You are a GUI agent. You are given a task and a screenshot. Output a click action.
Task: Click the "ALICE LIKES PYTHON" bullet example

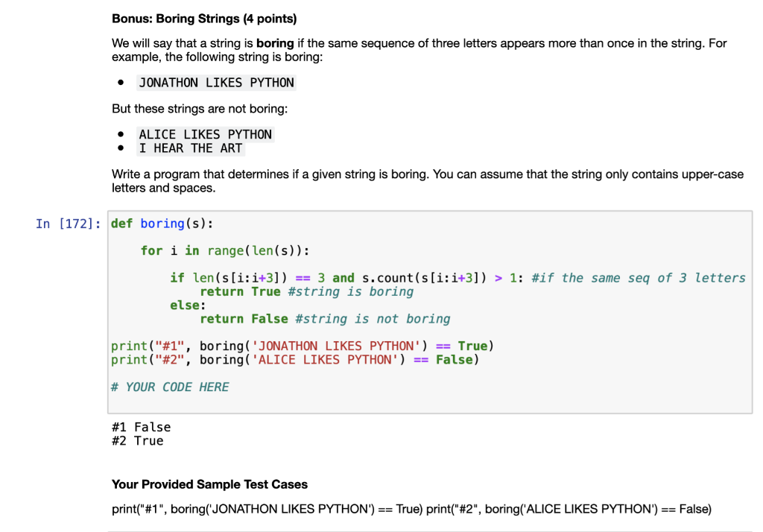click(206, 134)
